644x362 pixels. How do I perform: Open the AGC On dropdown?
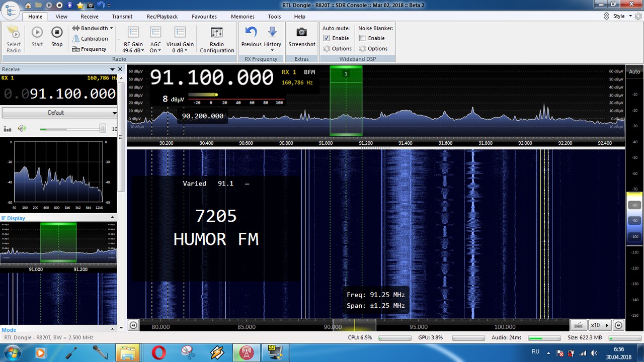tap(155, 40)
